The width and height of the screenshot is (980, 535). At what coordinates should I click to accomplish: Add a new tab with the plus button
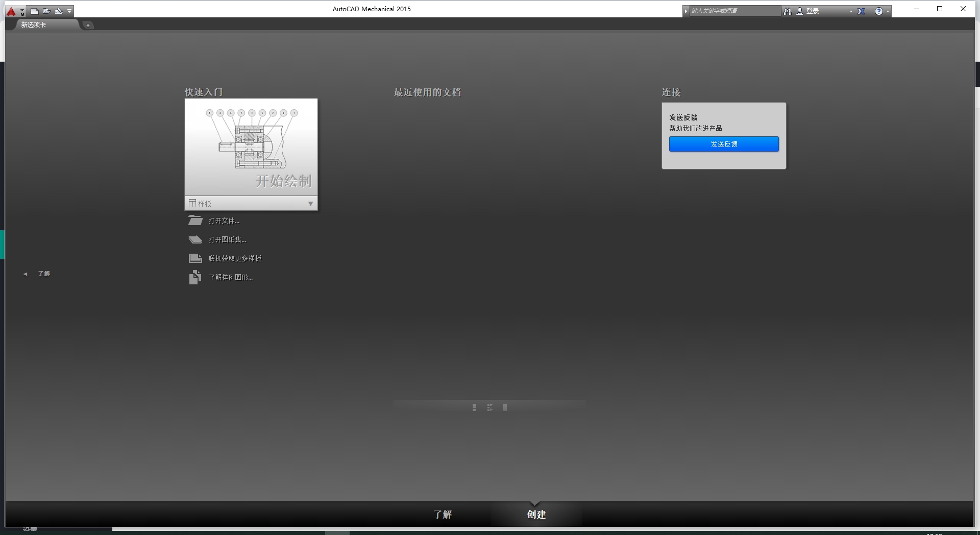tap(88, 25)
